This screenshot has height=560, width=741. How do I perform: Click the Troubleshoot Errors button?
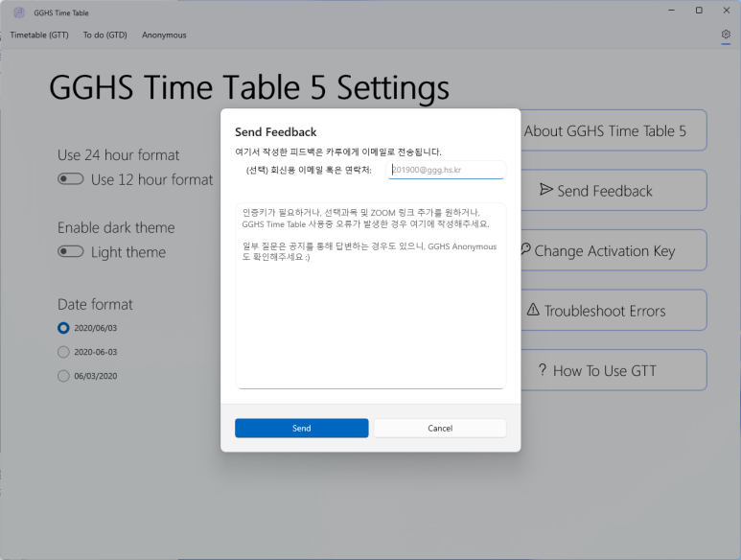pyautogui.click(x=614, y=311)
